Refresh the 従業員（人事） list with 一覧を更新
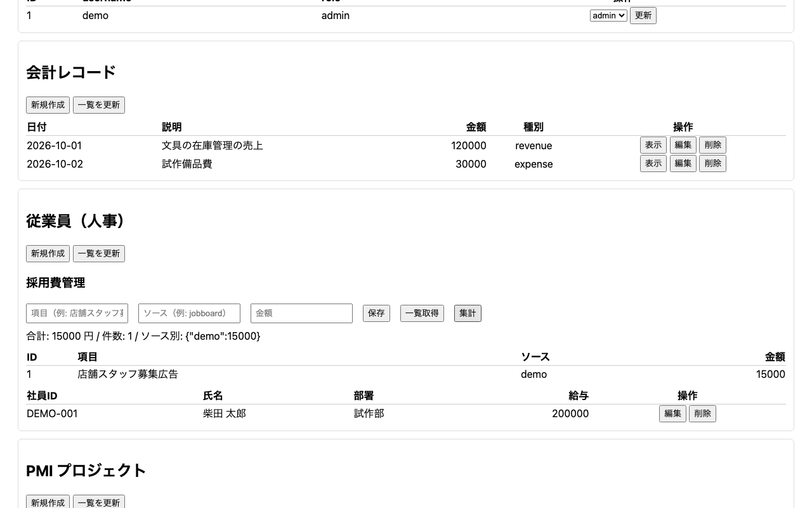Image resolution: width=812 pixels, height=508 pixels. click(x=99, y=253)
